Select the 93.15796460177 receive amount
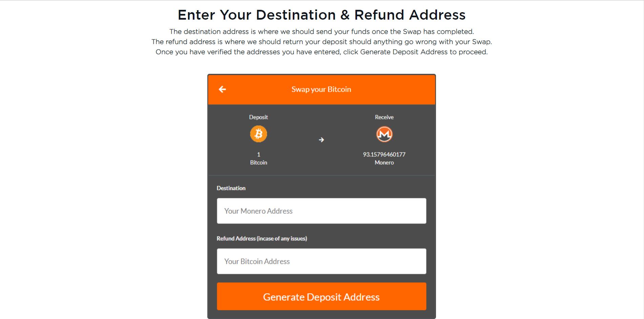Viewport: 644px width, 319px height. (384, 154)
